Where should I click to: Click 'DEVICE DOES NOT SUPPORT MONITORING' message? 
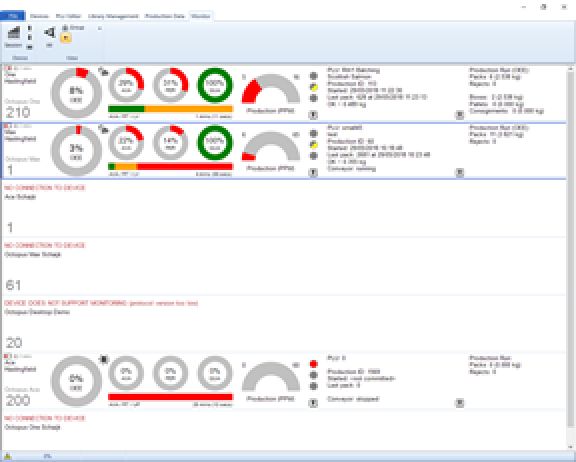click(101, 303)
